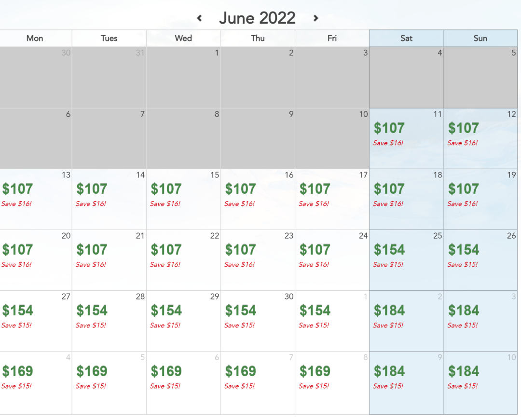Select June 25 priced $154
The width and height of the screenshot is (521, 420).
point(406,260)
